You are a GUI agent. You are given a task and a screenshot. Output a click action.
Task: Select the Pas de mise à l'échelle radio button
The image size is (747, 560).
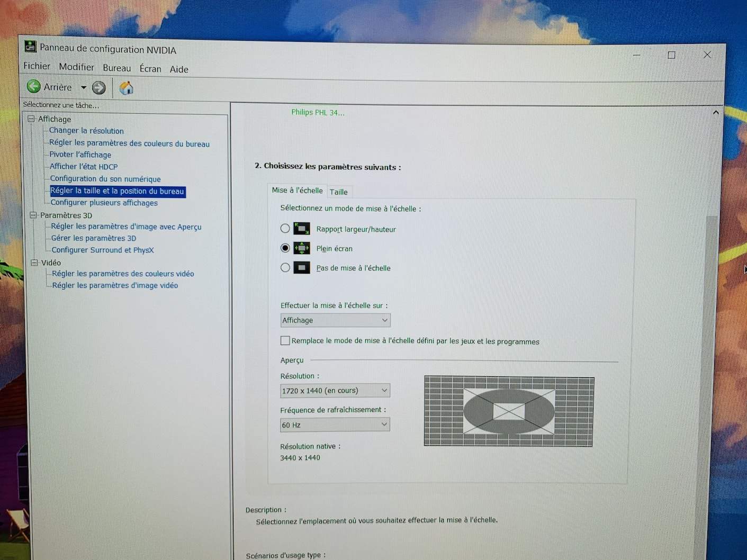click(x=285, y=267)
